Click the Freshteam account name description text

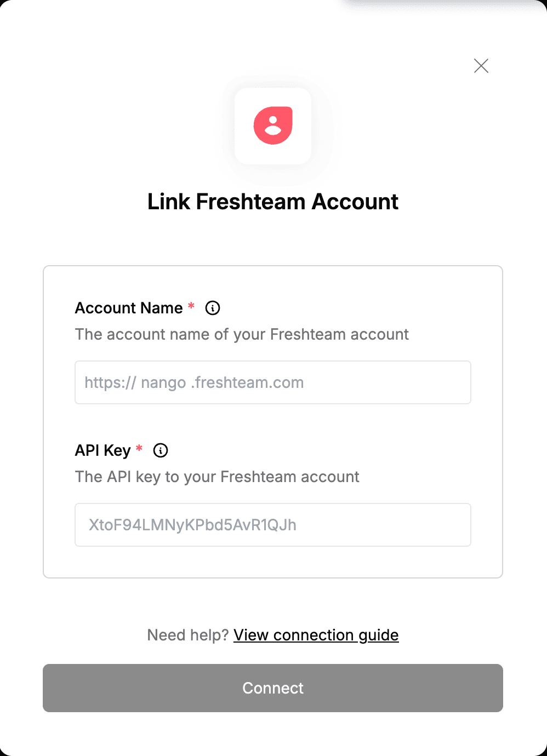click(242, 334)
